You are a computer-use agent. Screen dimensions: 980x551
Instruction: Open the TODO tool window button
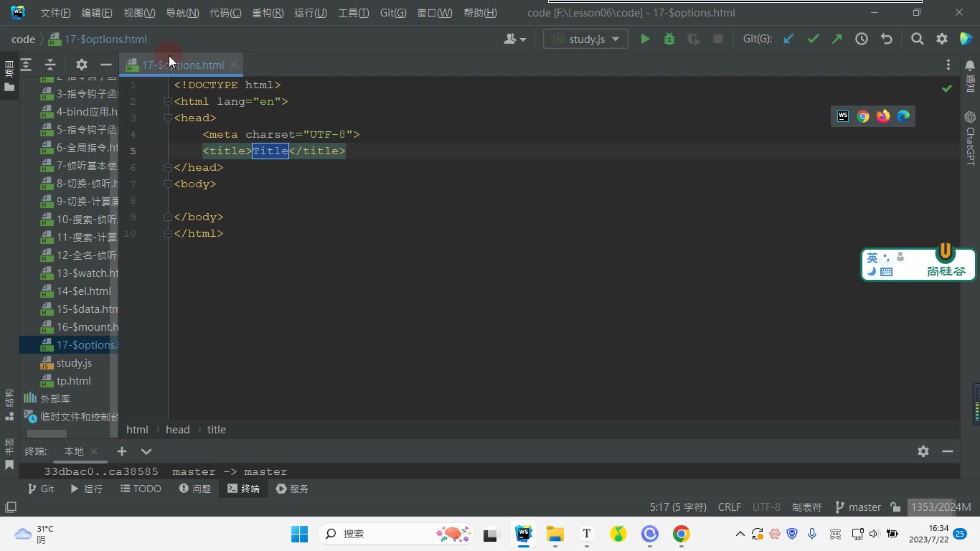click(141, 489)
